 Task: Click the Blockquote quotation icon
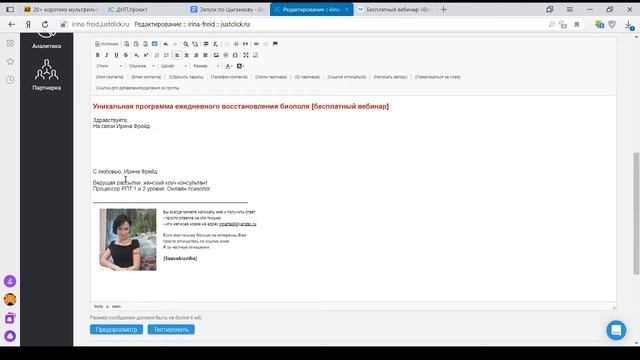[x=245, y=44]
